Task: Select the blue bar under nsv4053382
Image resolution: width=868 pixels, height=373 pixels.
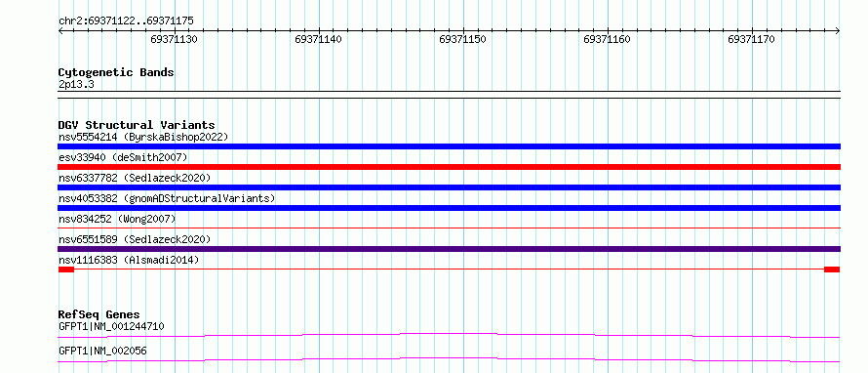Action: tap(449, 208)
